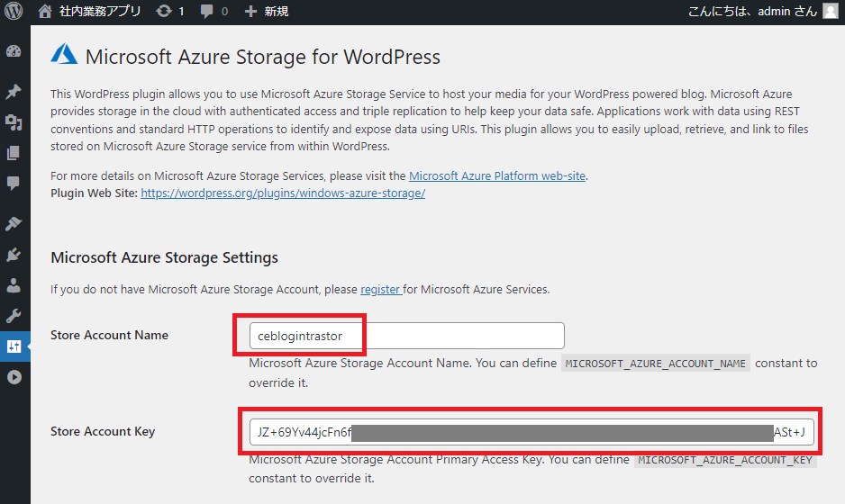
Task: Open the comments bubble showing 0
Action: pos(214,12)
